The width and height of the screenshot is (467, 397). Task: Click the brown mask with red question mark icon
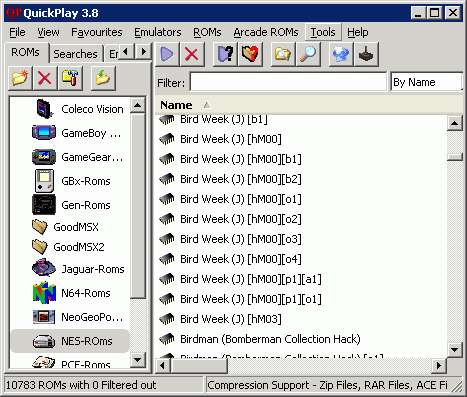point(250,54)
